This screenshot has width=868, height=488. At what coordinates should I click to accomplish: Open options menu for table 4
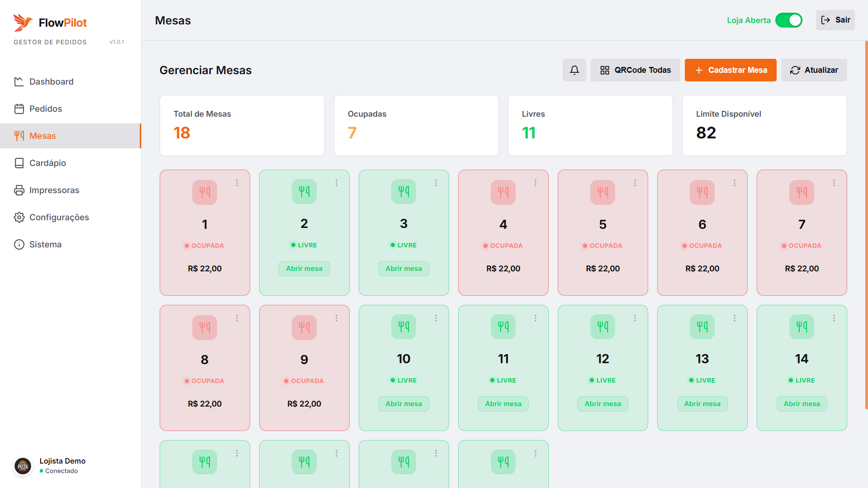pos(536,183)
